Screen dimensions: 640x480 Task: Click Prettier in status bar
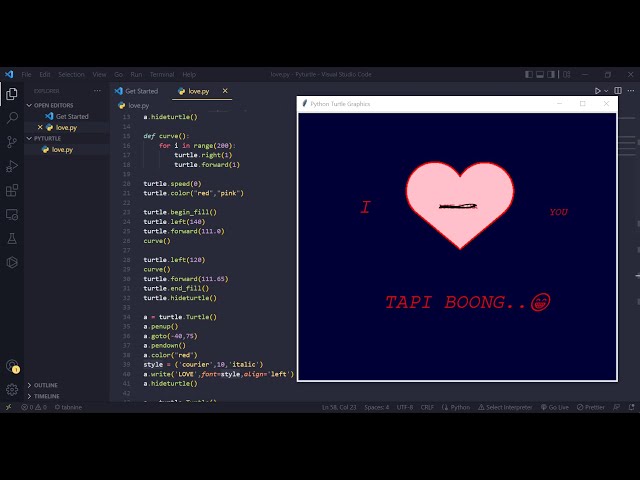591,407
